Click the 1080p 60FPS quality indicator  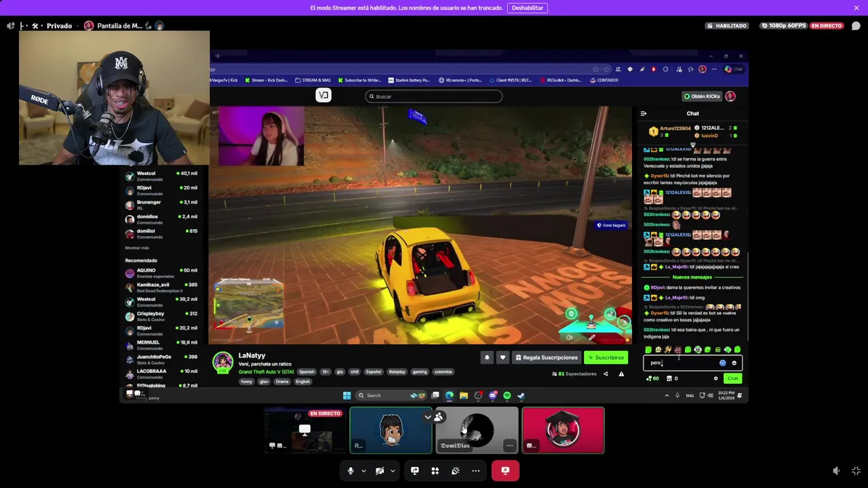(783, 26)
